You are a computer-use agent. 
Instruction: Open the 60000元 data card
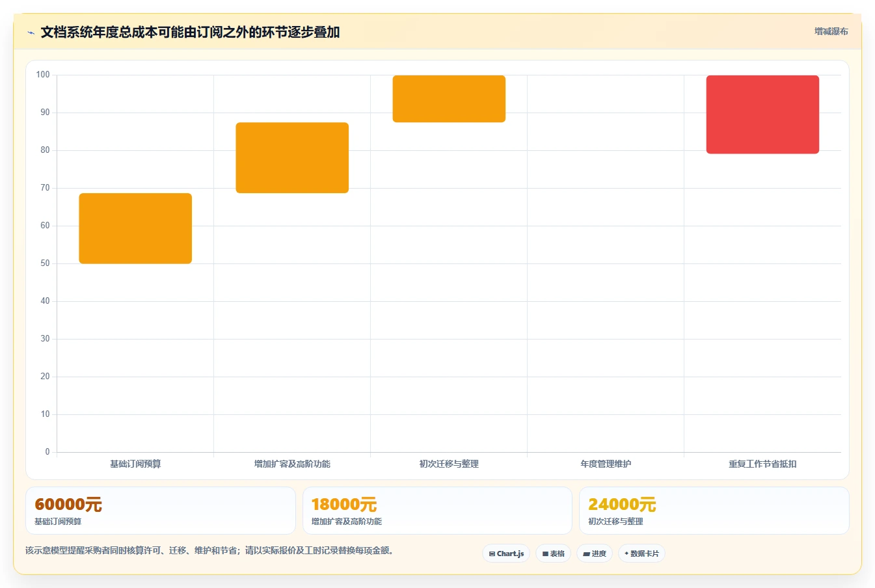pyautogui.click(x=161, y=511)
